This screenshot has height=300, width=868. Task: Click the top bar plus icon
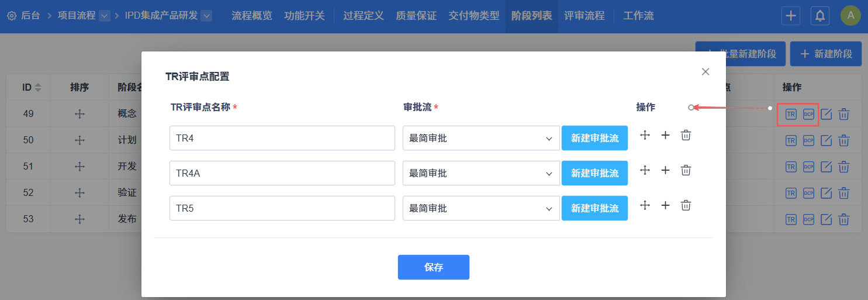[x=791, y=16]
